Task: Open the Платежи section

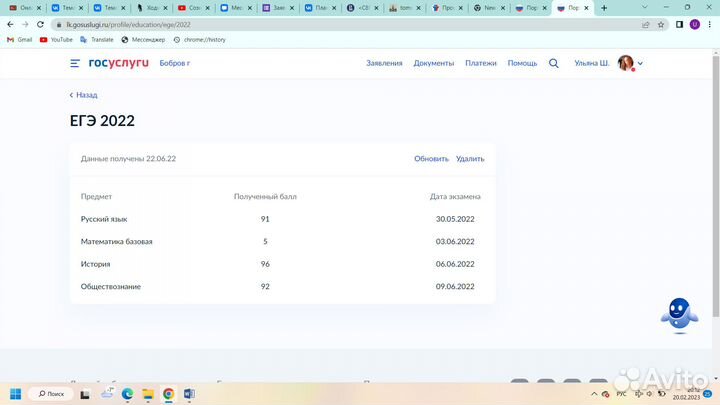Action: [x=481, y=63]
